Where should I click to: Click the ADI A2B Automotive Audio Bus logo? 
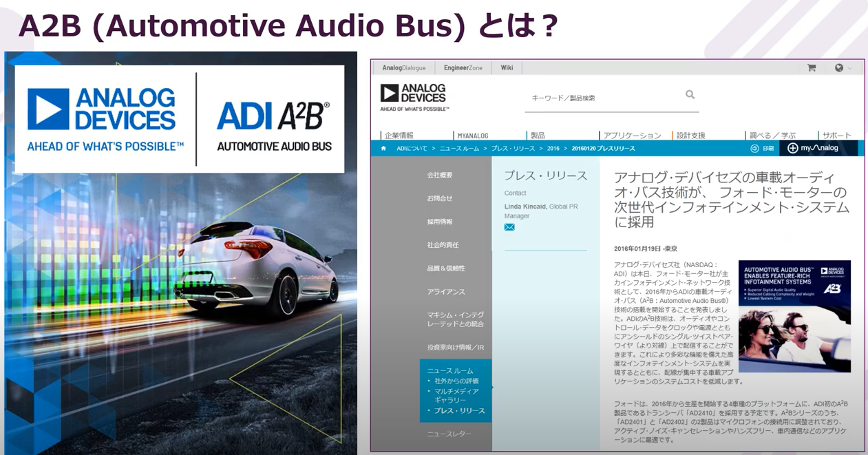pos(274,126)
